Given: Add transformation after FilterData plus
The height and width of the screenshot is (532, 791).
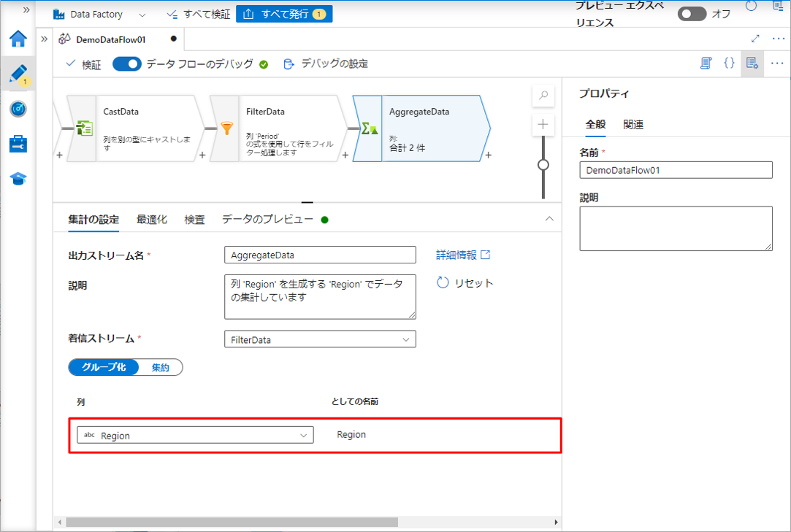Looking at the screenshot, I should coord(345,155).
